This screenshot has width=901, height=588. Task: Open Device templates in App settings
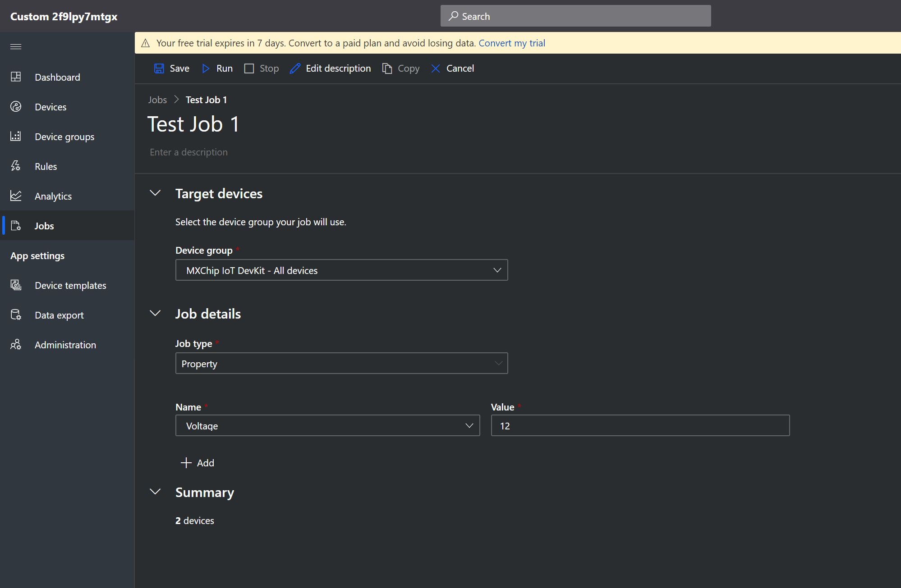(x=70, y=285)
